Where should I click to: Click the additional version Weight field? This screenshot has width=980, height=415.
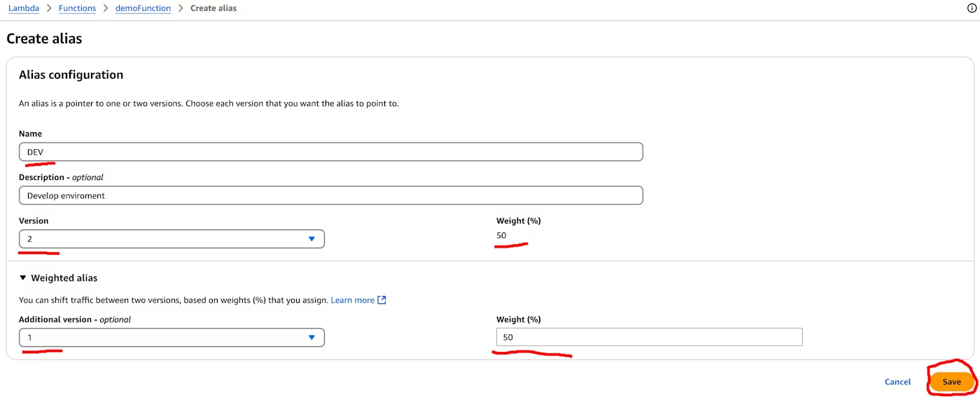coord(649,337)
